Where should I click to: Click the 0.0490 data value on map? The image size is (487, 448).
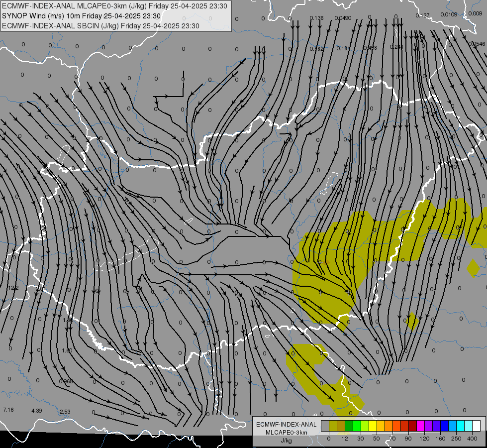click(343, 18)
